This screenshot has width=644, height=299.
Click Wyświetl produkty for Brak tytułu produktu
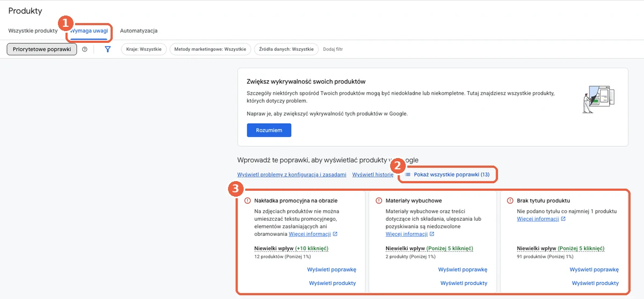595,283
